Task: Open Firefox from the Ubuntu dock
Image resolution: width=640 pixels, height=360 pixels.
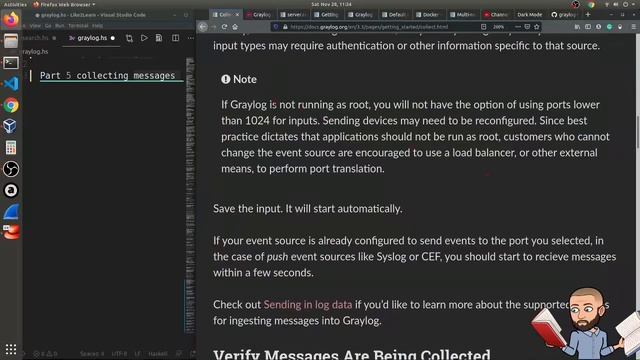Action: point(11,20)
